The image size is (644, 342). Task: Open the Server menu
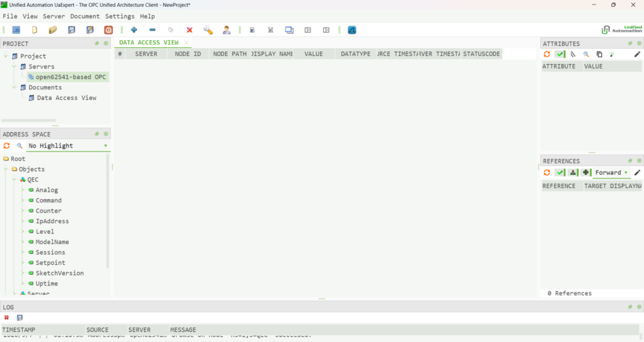tap(54, 16)
